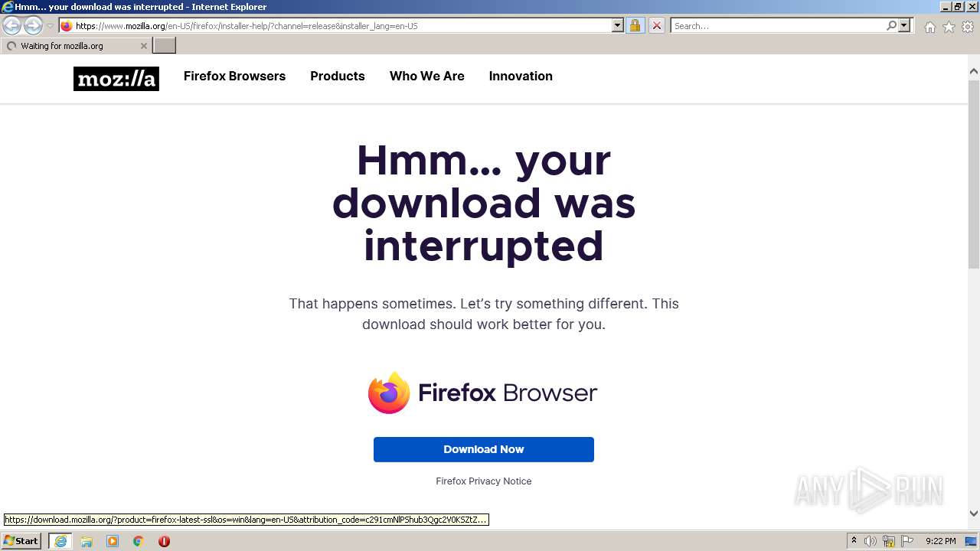Open the Windows Start button
Image resolution: width=980 pixels, height=551 pixels.
(x=21, y=541)
